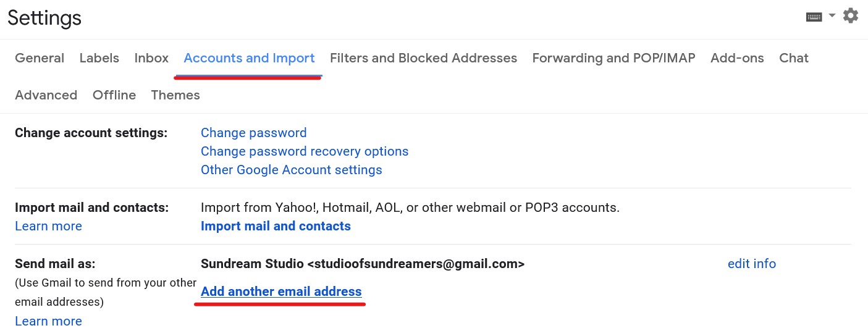Open the Labels tab
Screen dimensions: 868x336
pos(99,58)
